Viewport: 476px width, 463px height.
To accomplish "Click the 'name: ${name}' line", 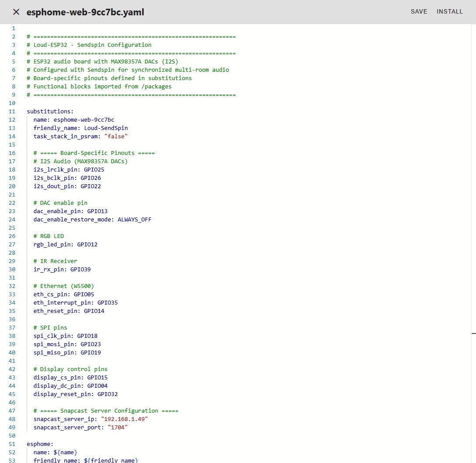I will tap(55, 452).
